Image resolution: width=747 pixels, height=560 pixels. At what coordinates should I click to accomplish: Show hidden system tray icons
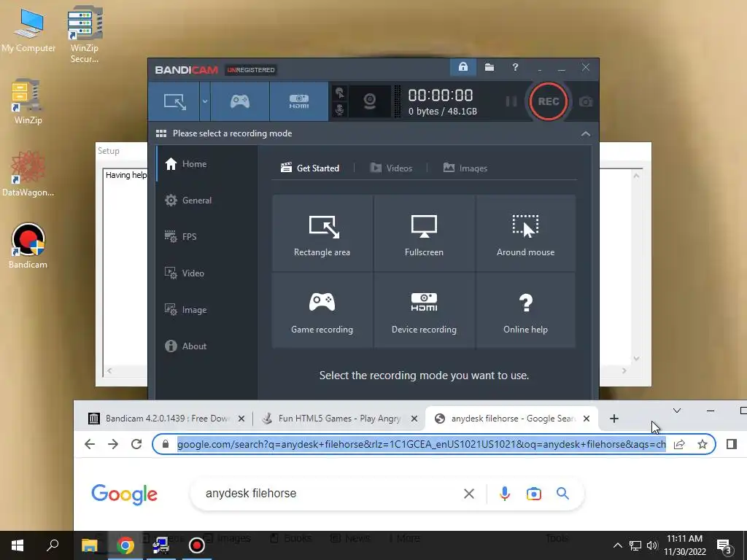pyautogui.click(x=617, y=545)
